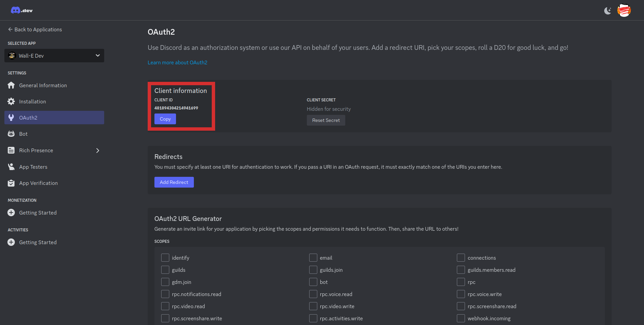Select the client ID number 481894304214941699
The image size is (644, 325).
(176, 108)
